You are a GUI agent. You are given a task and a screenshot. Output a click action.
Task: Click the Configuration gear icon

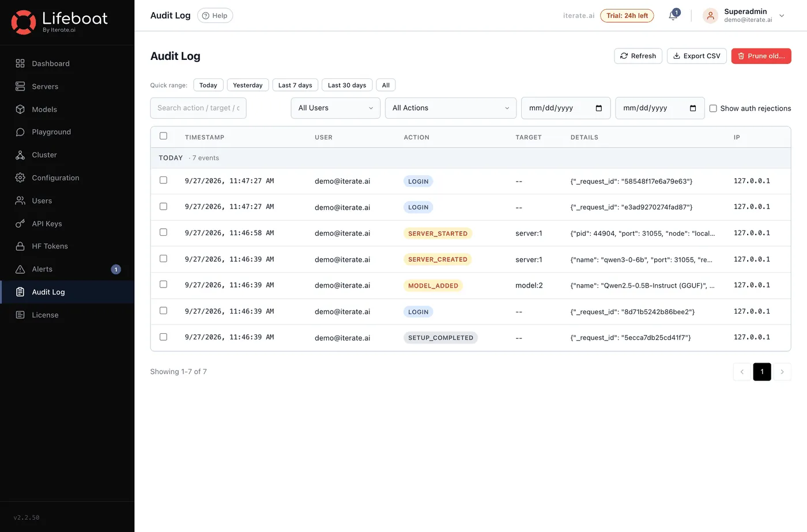pyautogui.click(x=20, y=178)
